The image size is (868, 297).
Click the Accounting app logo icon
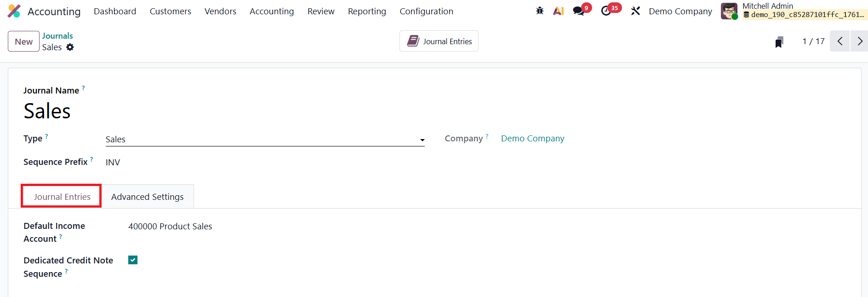pos(14,11)
